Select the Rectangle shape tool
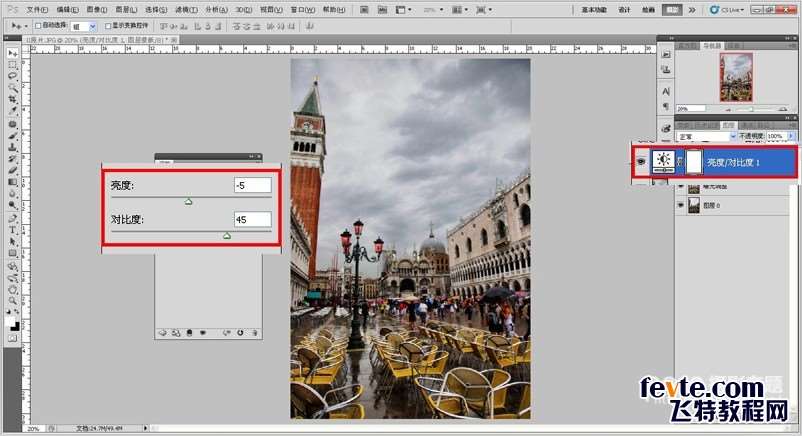The height and width of the screenshot is (436, 802). 12,253
